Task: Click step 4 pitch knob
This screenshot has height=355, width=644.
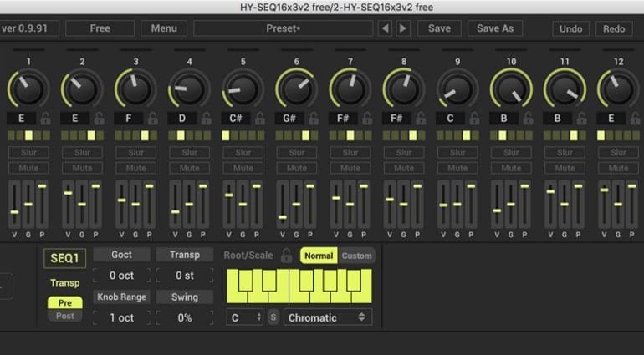Action: coord(189,89)
